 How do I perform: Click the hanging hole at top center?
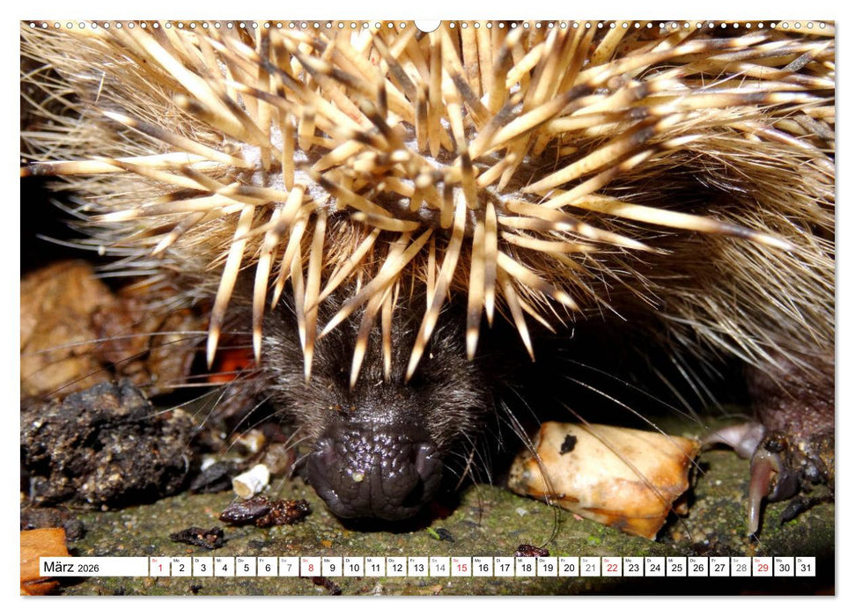click(427, 25)
